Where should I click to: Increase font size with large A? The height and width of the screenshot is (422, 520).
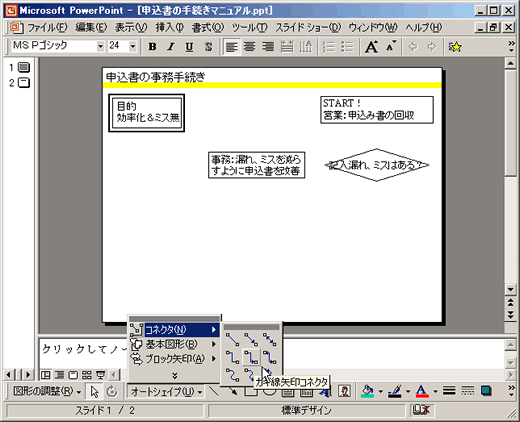(x=371, y=47)
